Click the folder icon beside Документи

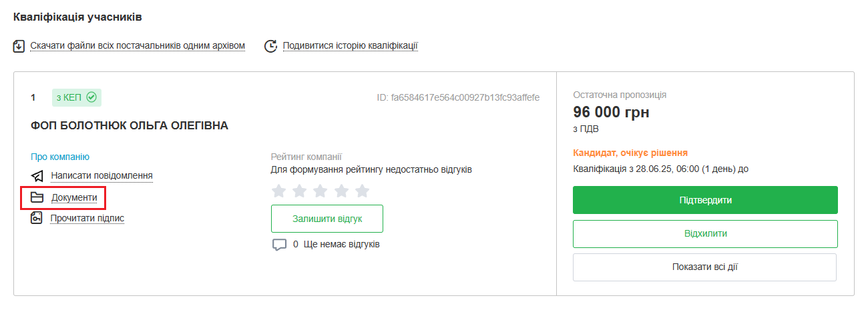pos(37,197)
